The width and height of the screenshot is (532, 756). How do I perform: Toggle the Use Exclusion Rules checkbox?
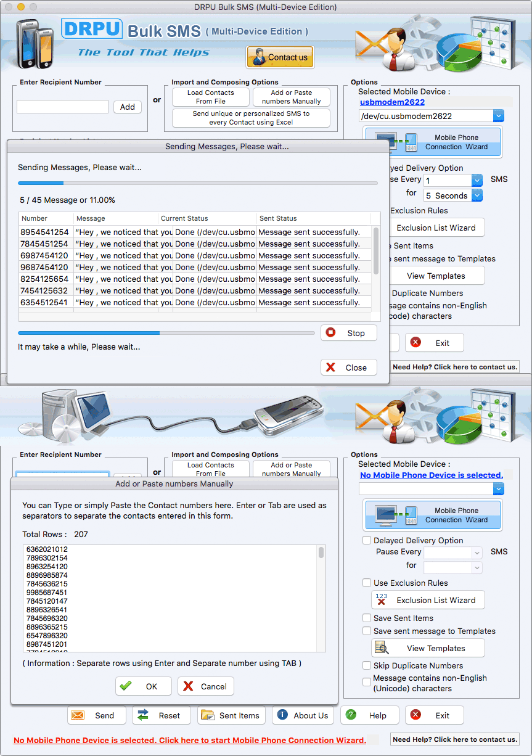pyautogui.click(x=367, y=583)
